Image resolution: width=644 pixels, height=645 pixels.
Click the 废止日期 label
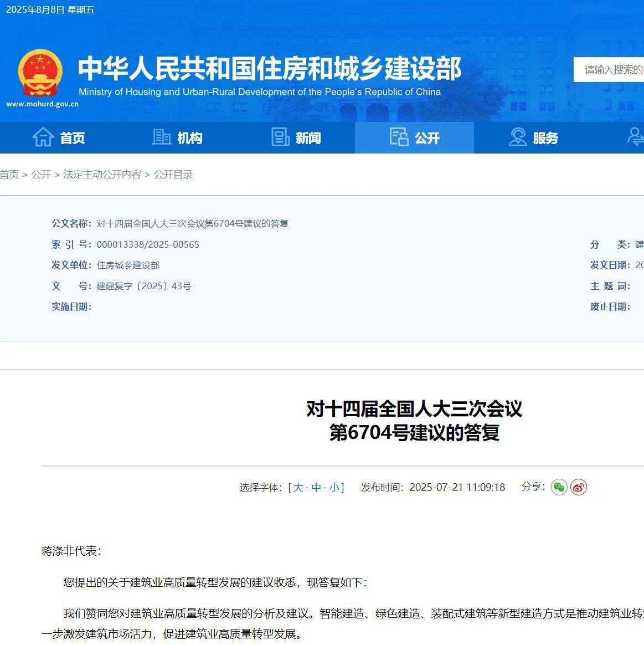(610, 307)
